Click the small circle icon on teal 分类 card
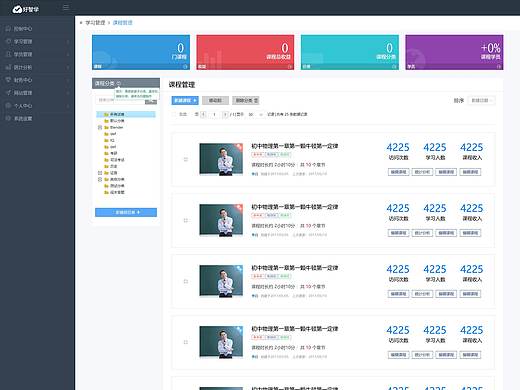 tap(394, 66)
